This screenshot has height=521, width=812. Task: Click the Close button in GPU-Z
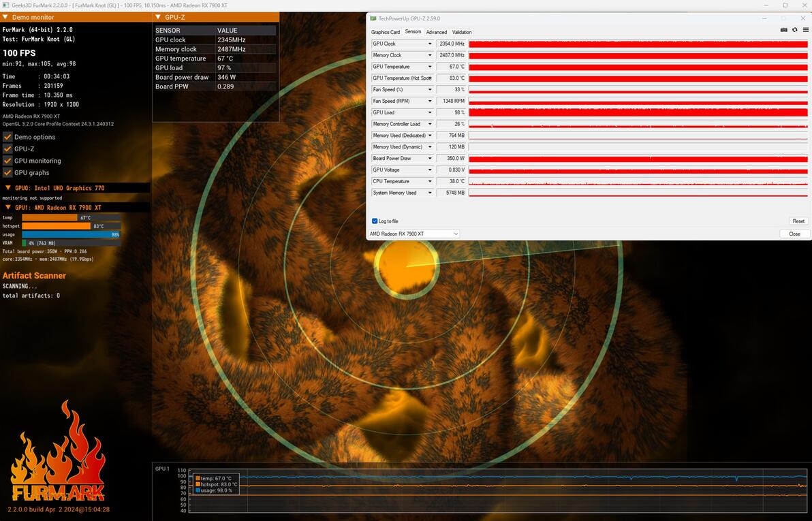tap(794, 234)
